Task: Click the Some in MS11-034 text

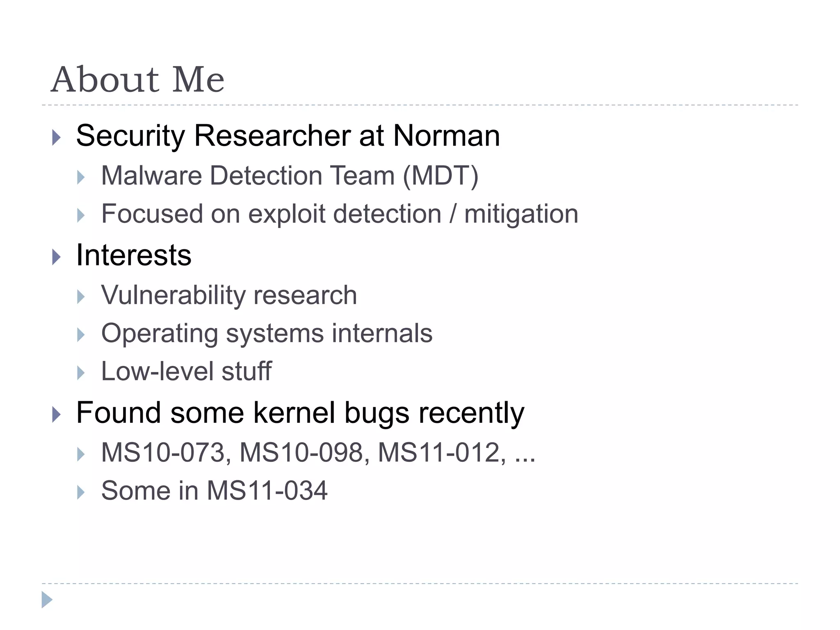Action: click(x=214, y=491)
